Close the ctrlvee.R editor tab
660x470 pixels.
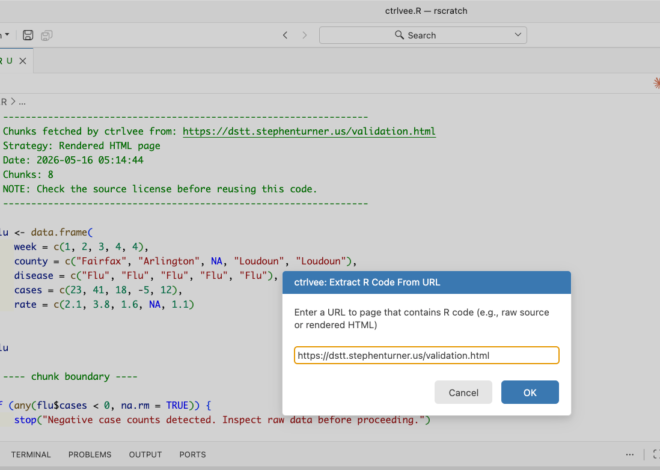pyautogui.click(x=23, y=61)
